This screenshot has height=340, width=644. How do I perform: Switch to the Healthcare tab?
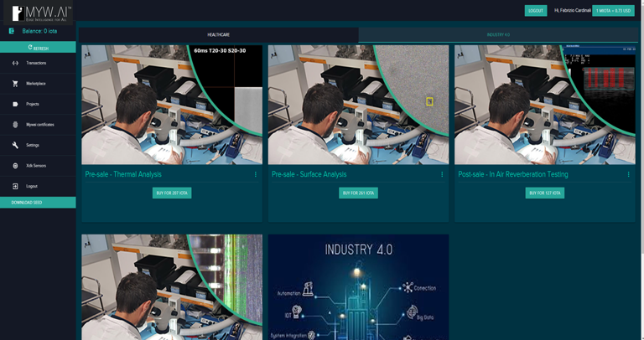219,35
